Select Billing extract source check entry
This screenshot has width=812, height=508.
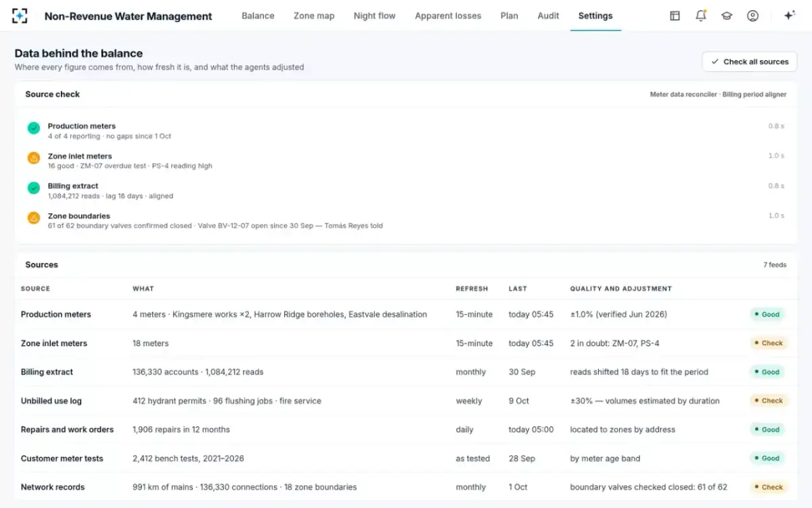pos(406,190)
